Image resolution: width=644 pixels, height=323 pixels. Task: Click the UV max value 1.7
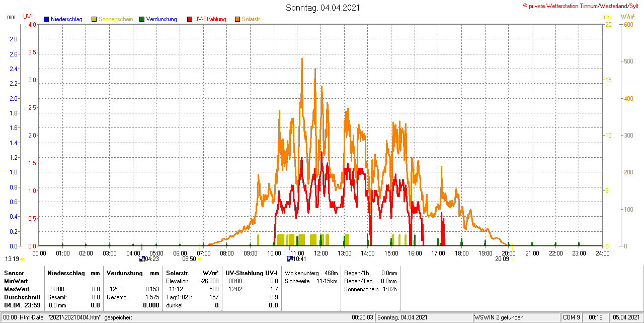coord(274,289)
